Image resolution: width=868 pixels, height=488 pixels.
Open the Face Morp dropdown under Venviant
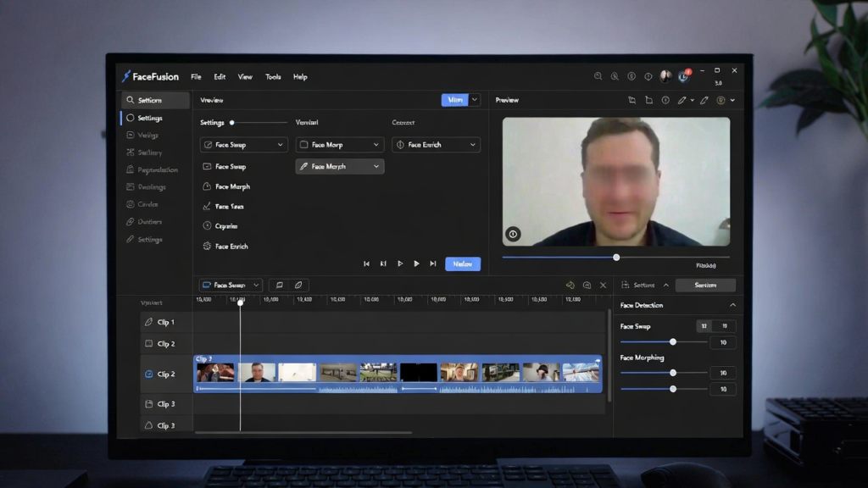click(340, 144)
